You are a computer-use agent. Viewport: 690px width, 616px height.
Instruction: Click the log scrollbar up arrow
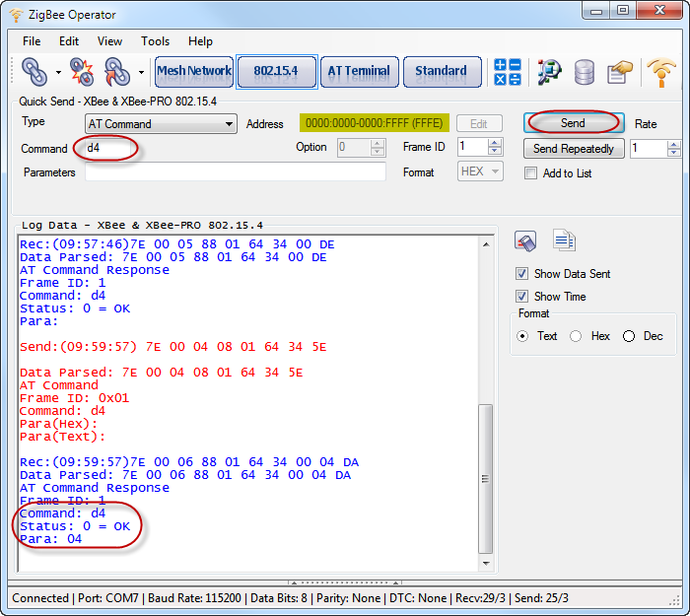(x=486, y=244)
